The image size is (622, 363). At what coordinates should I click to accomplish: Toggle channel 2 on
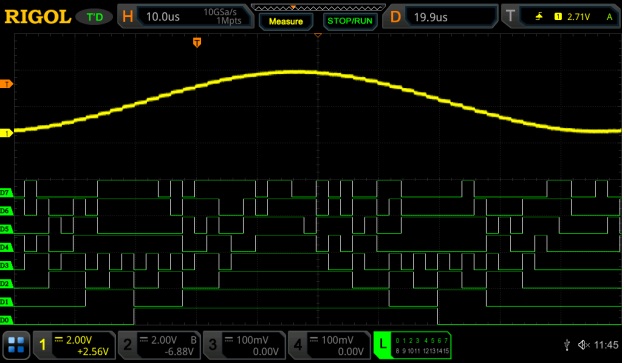pyautogui.click(x=127, y=345)
